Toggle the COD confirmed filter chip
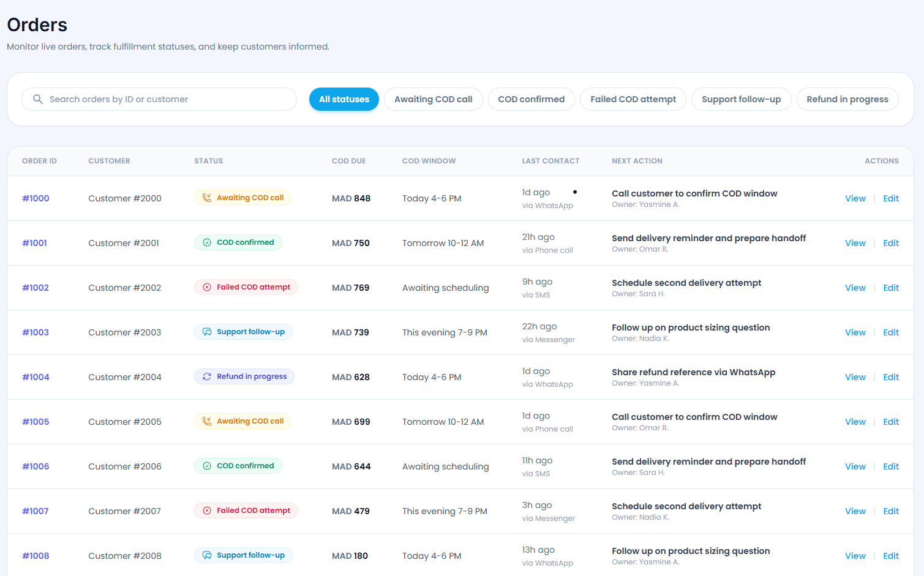Screen dimensions: 924x576 point(531,99)
